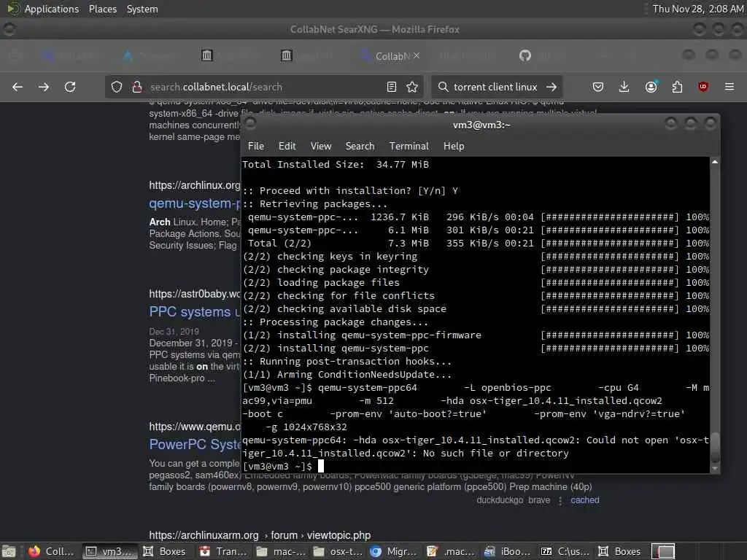Click the 'torrent client linux' search field

pyautogui.click(x=495, y=87)
